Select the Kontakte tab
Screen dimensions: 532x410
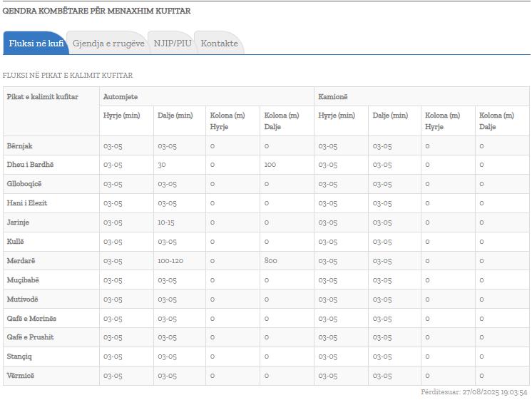click(219, 43)
